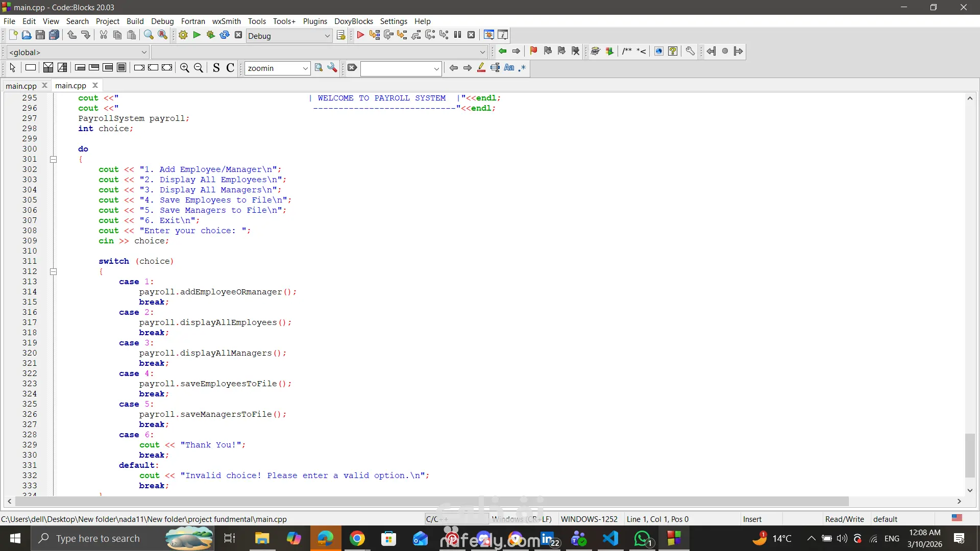Open Google Chrome from the taskbar

pos(357,538)
